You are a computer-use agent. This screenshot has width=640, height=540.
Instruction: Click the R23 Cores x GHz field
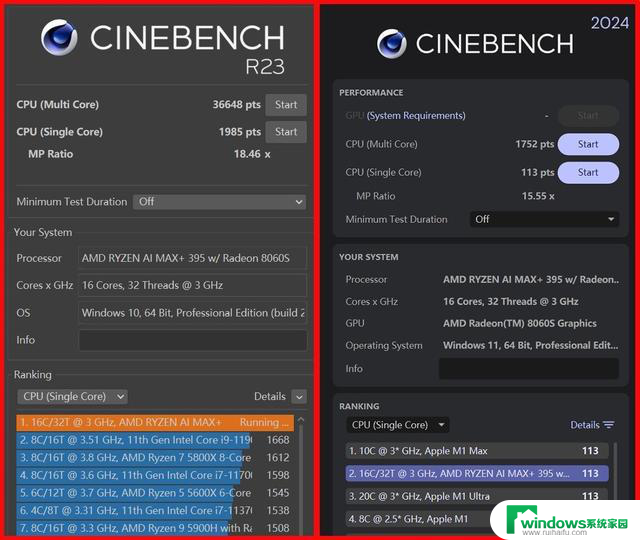[192, 285]
